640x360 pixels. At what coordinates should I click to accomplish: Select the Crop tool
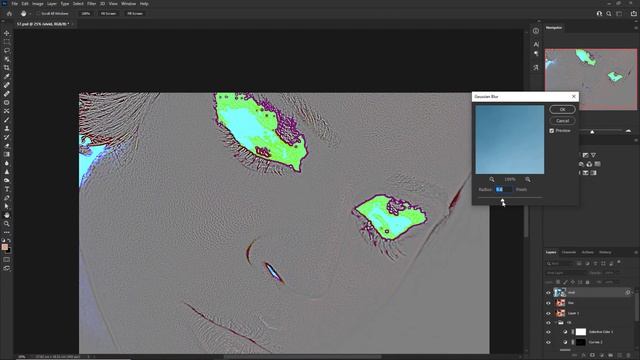tap(7, 68)
